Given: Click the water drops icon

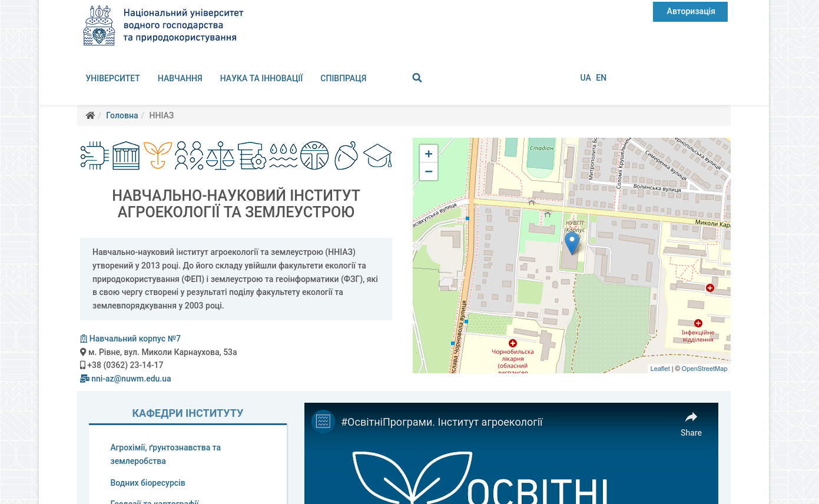Looking at the screenshot, I should point(283,155).
